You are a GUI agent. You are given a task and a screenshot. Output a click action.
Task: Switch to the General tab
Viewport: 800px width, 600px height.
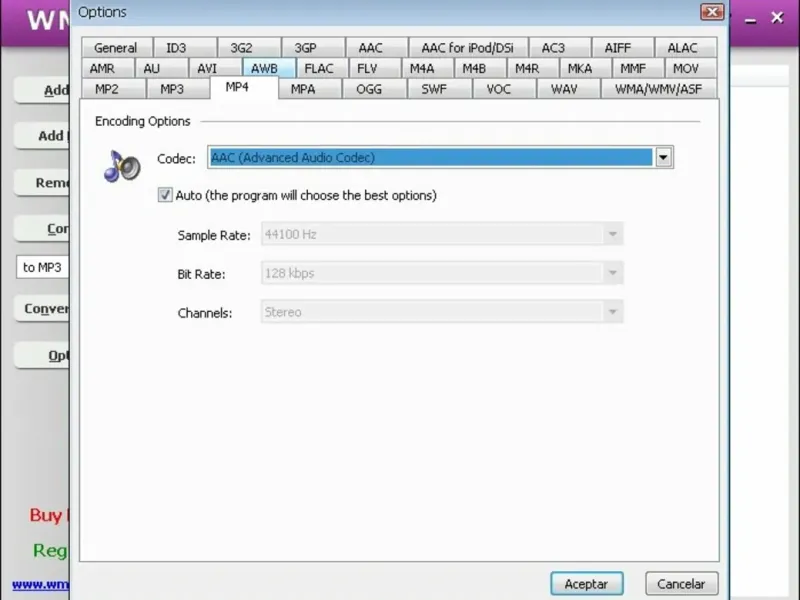coord(116,48)
